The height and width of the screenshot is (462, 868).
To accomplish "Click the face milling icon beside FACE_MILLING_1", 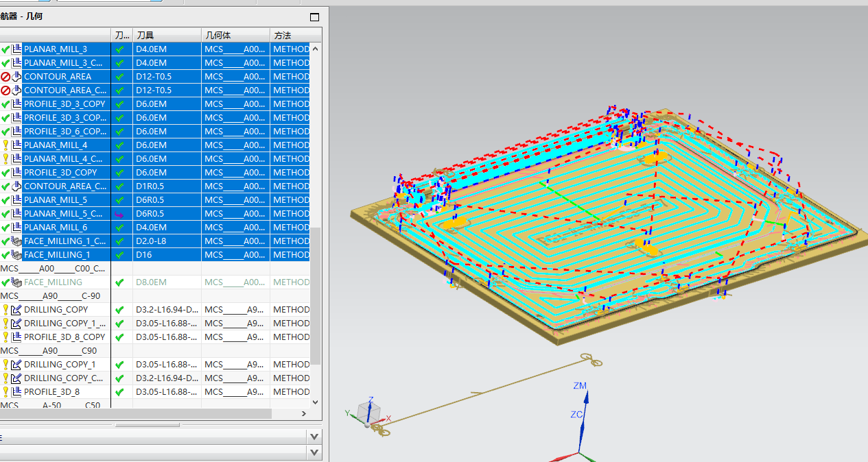I will (x=17, y=255).
